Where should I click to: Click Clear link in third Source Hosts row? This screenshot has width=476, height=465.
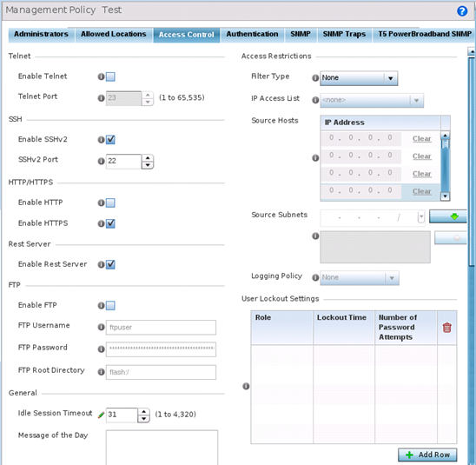point(421,174)
